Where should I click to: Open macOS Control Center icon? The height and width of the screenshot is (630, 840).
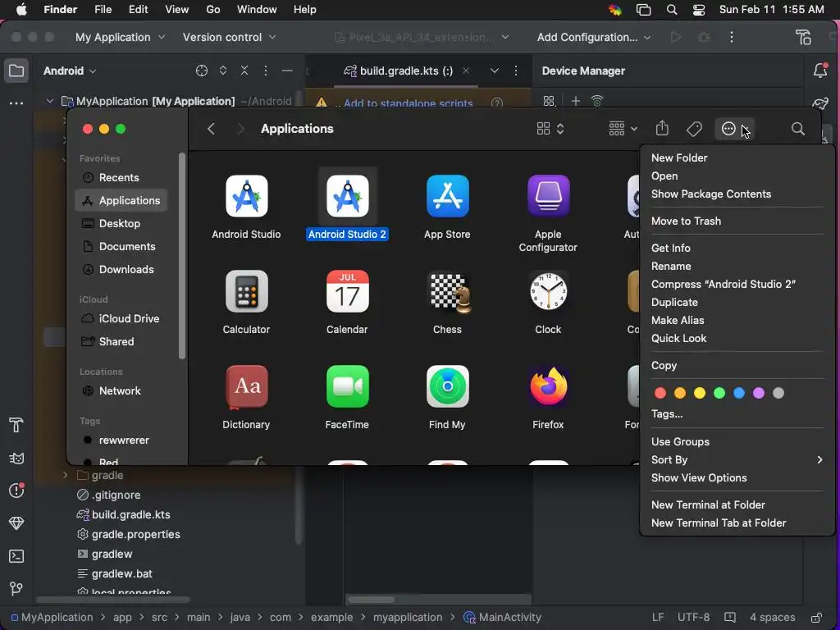coord(699,10)
